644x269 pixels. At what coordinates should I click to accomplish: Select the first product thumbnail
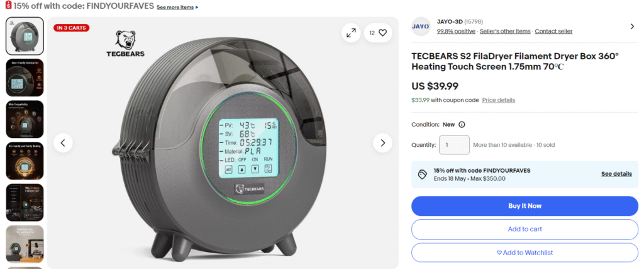pos(25,36)
